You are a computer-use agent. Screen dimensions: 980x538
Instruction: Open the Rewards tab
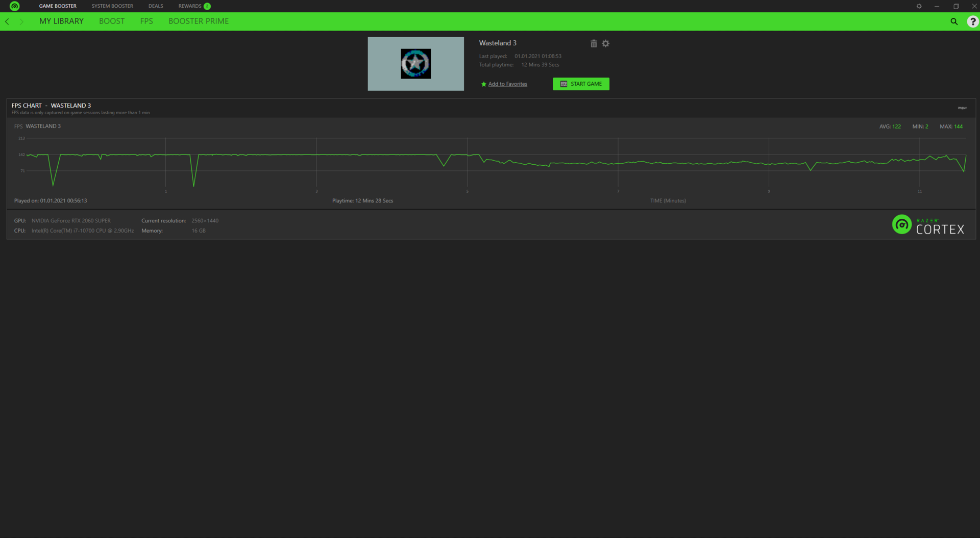190,6
